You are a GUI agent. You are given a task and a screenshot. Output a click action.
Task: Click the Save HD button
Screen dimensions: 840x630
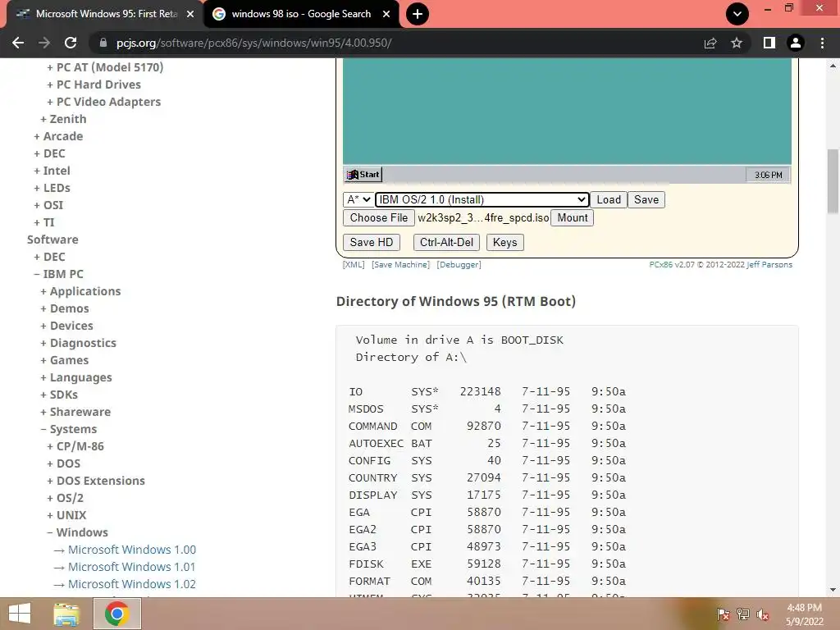372,242
